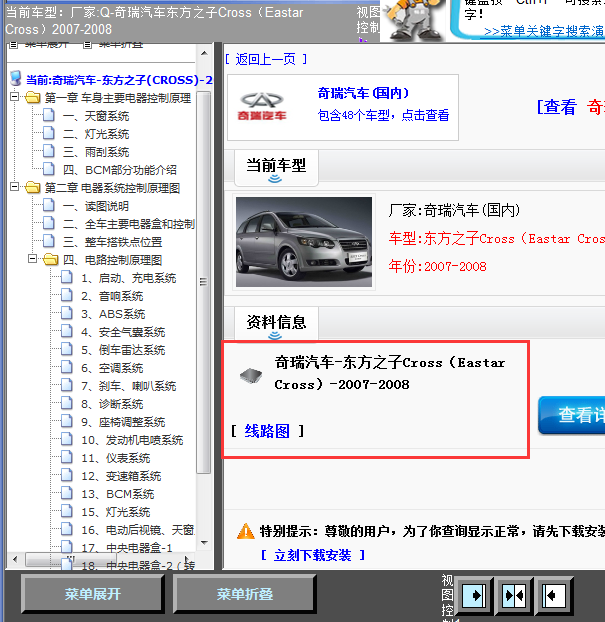This screenshot has width=605, height=622.
Task: Open the 奇瑞汽车(国内) brand link
Action: coord(363,93)
